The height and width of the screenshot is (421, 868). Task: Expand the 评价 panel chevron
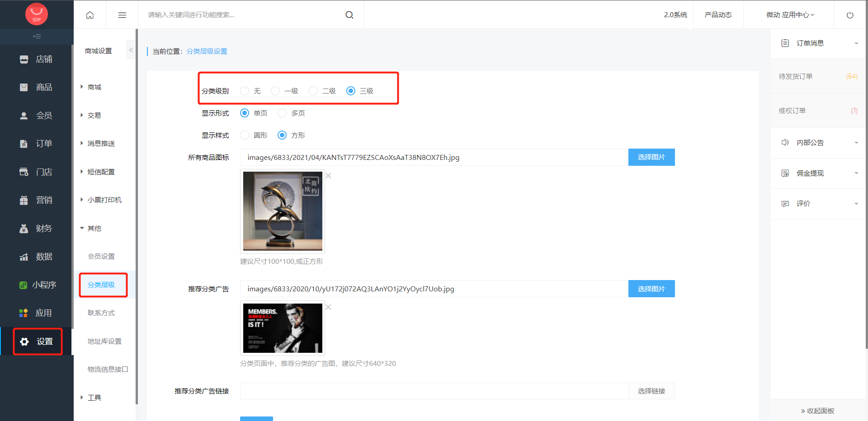click(856, 204)
